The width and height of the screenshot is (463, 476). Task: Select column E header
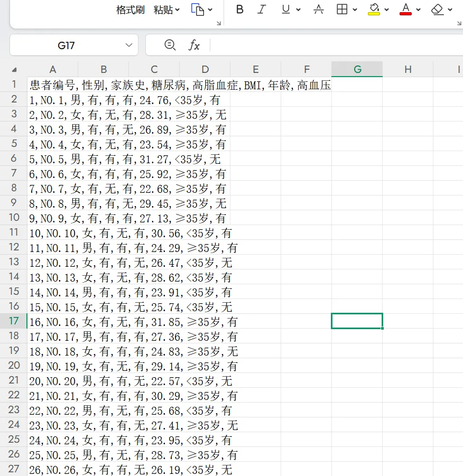(256, 69)
